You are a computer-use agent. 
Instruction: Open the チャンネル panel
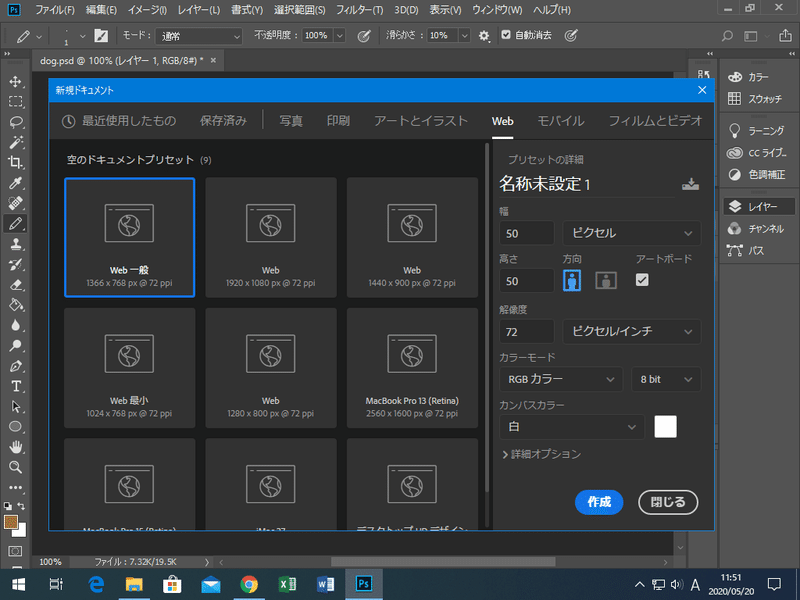point(756,229)
